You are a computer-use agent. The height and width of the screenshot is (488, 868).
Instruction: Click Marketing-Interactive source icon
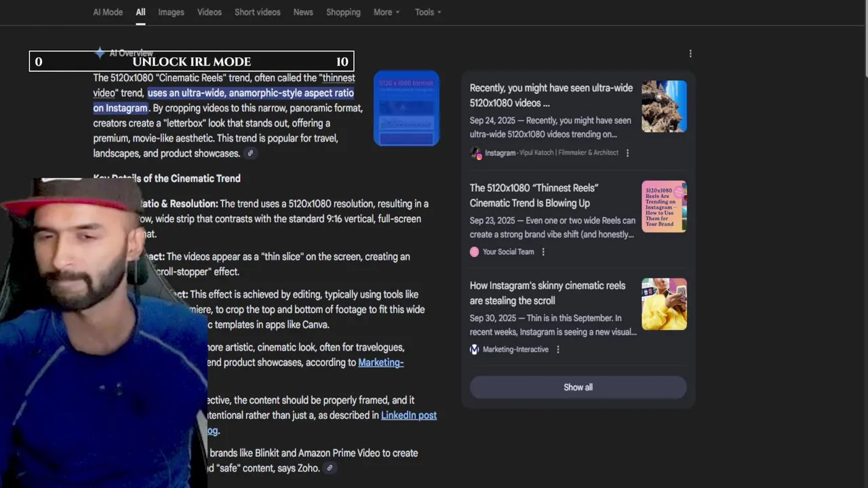475,350
